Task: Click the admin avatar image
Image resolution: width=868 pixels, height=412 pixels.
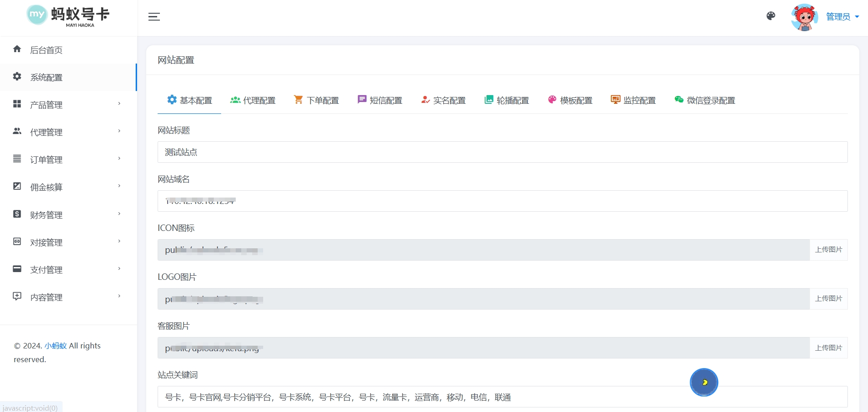Action: [804, 17]
